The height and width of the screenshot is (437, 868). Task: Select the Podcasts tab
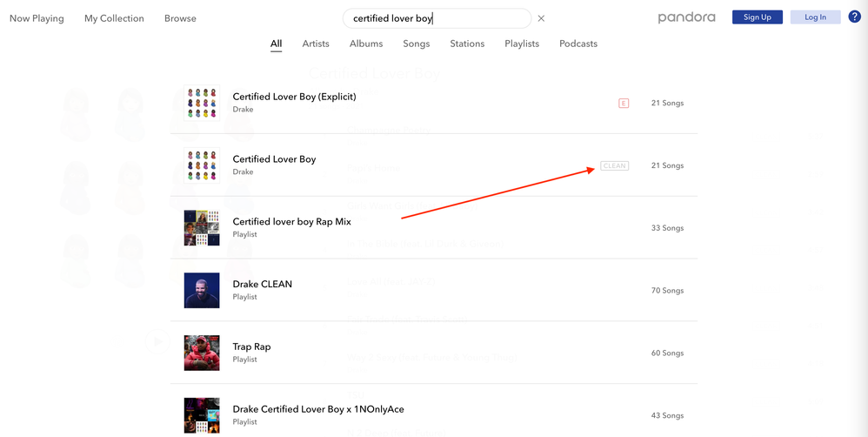click(578, 44)
